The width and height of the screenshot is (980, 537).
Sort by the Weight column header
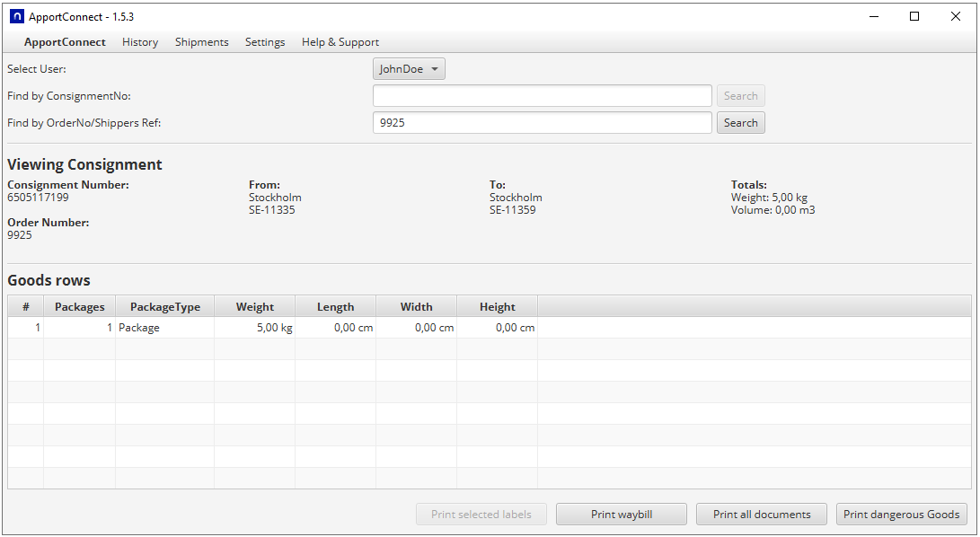[x=255, y=306]
